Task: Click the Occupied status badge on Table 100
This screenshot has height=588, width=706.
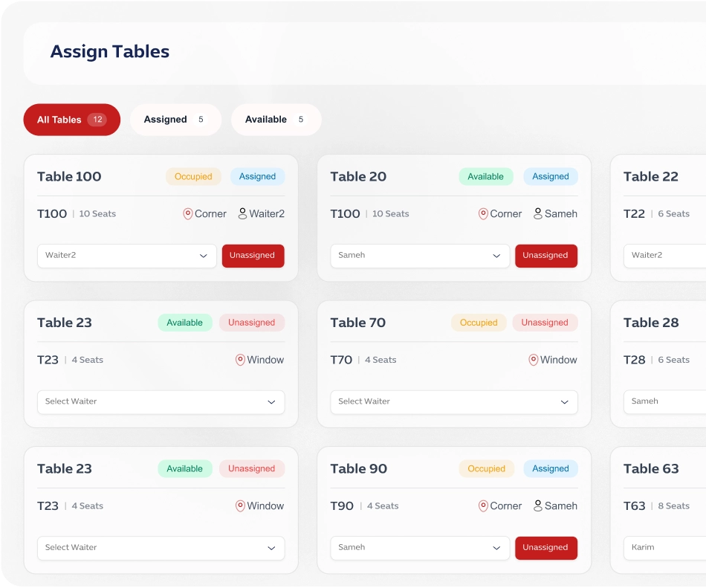Action: [193, 177]
